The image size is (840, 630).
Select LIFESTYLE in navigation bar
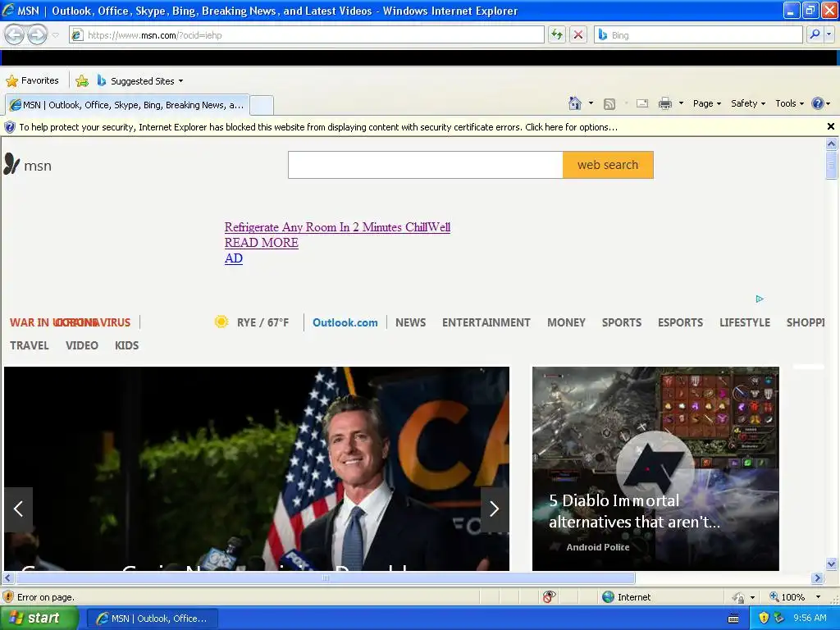(x=745, y=322)
